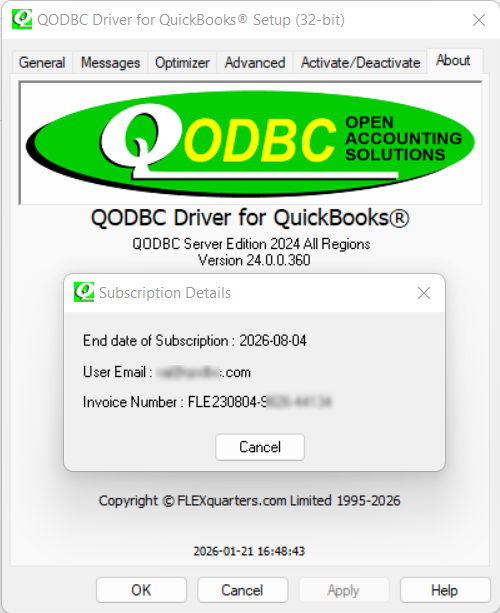
Task: Click the grayed-out Apply button
Action: click(x=344, y=590)
